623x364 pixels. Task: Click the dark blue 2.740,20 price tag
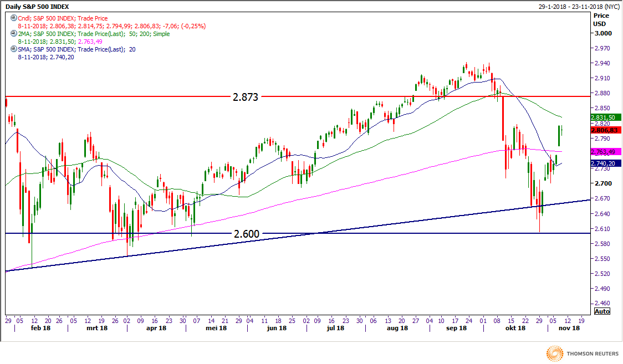605,163
